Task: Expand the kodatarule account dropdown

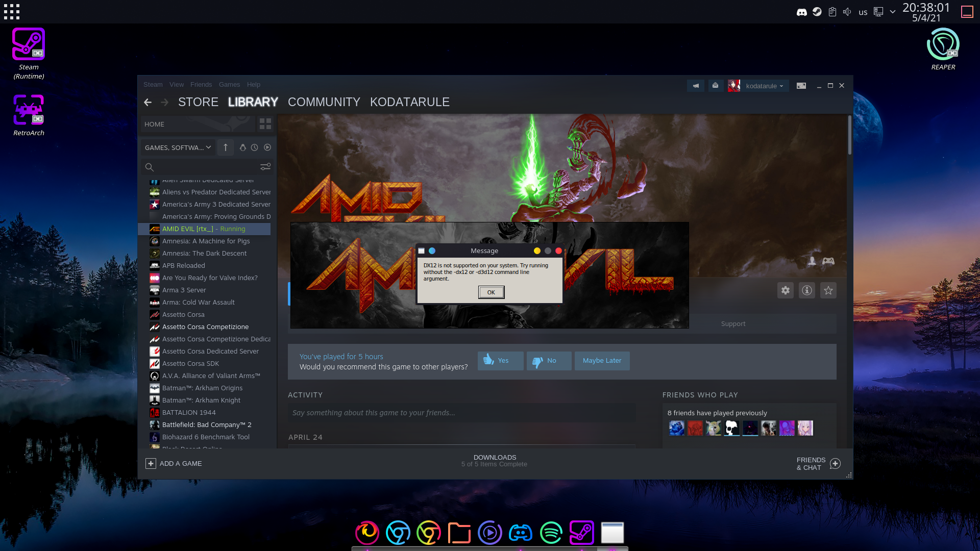Action: click(764, 86)
